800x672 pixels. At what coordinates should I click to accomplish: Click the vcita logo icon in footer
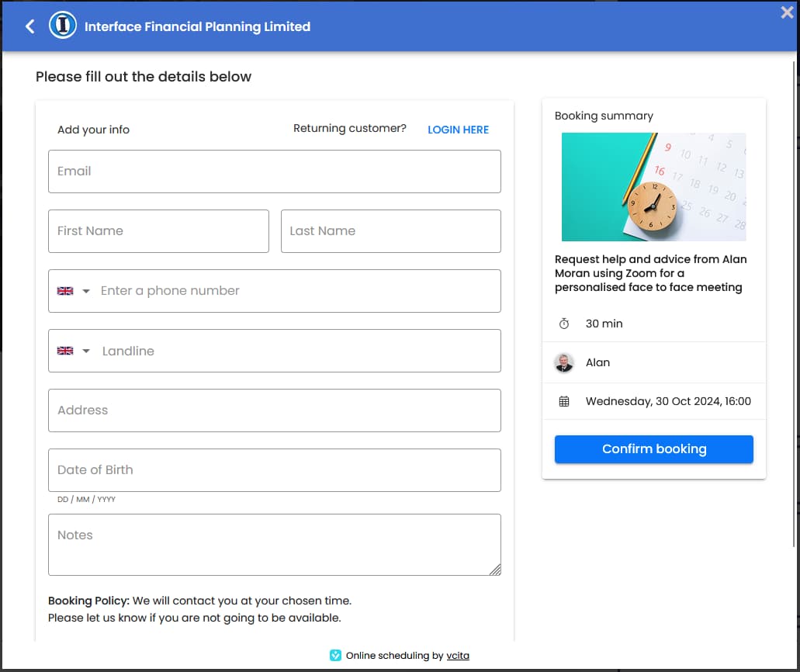(x=335, y=655)
